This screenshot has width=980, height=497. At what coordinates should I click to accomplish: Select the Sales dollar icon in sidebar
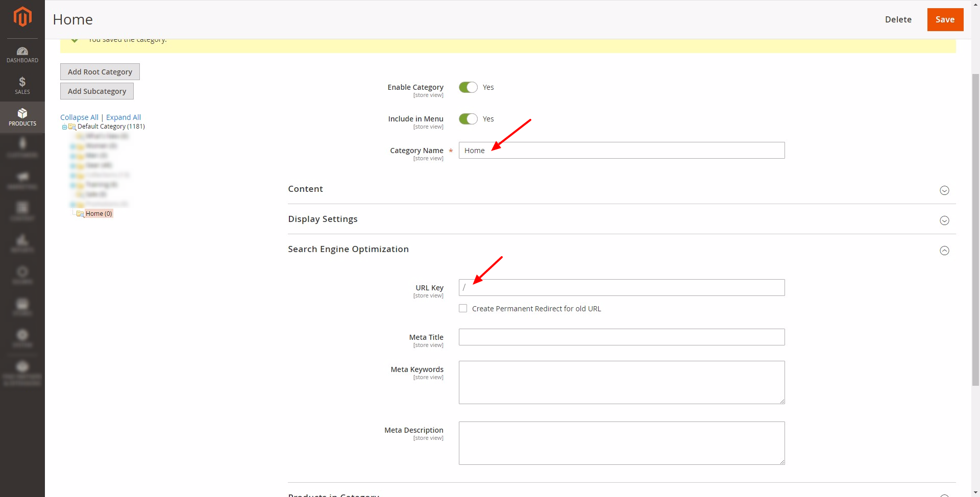coord(22,82)
